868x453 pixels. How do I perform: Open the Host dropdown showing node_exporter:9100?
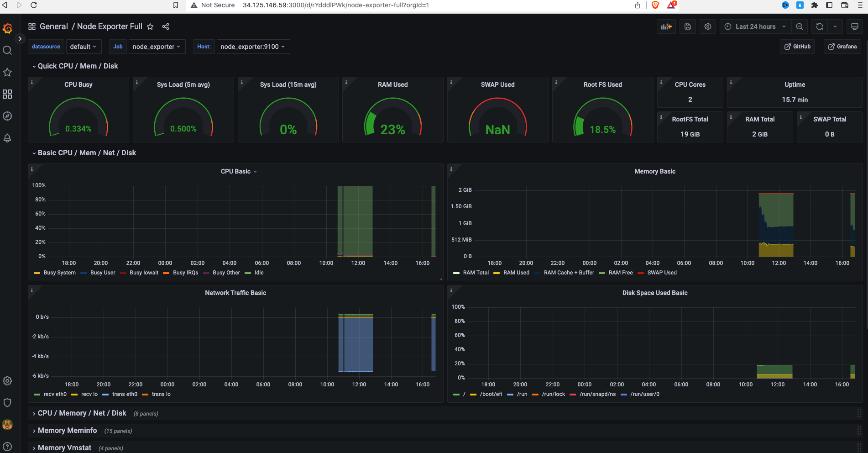(x=253, y=46)
